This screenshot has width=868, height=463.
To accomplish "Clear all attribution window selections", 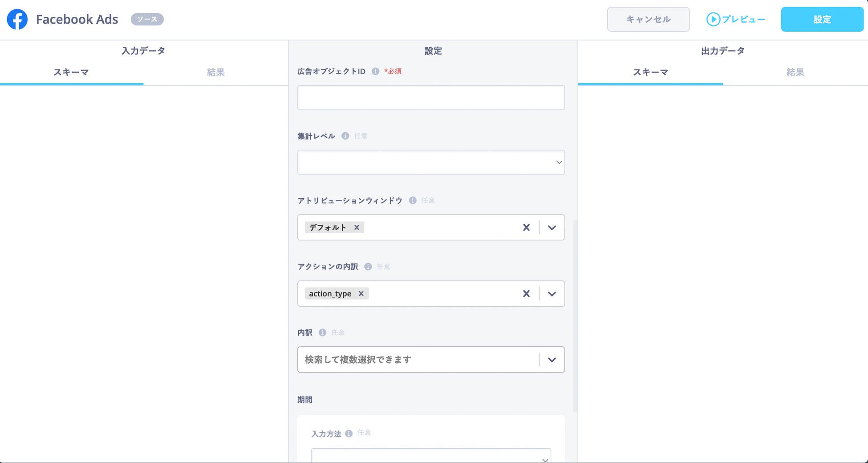I will (x=526, y=227).
